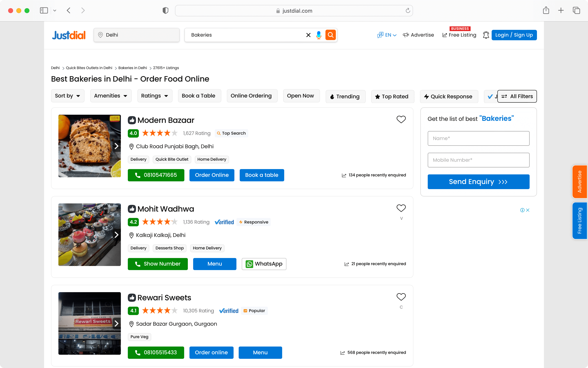Image resolution: width=588 pixels, height=368 pixels.
Task: Close the ad with blue X
Action: [x=528, y=210]
